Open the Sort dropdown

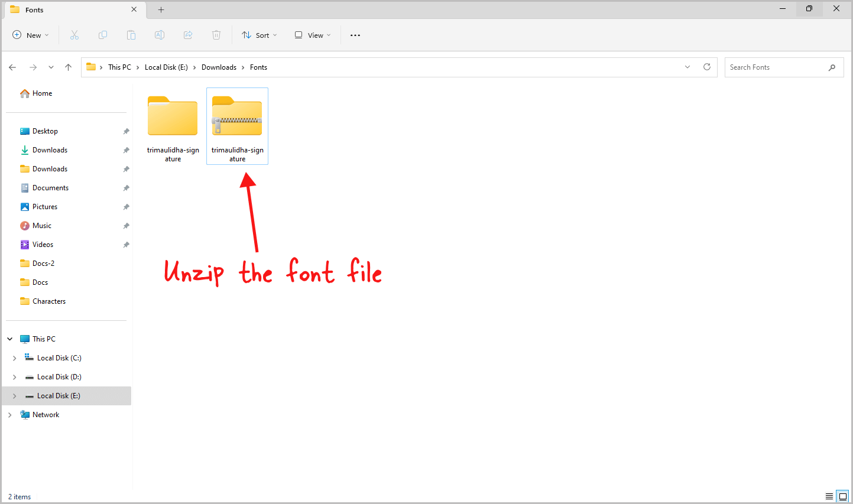[259, 35]
